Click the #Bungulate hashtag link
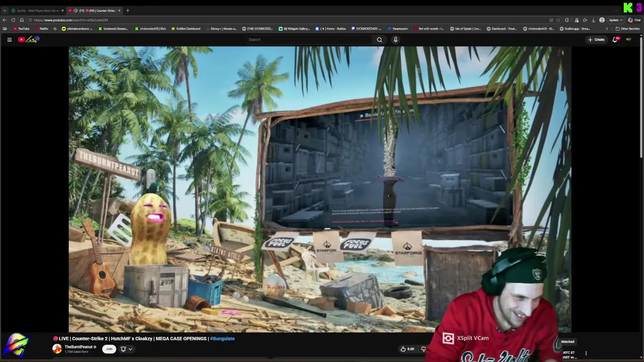644x362 pixels. click(222, 339)
